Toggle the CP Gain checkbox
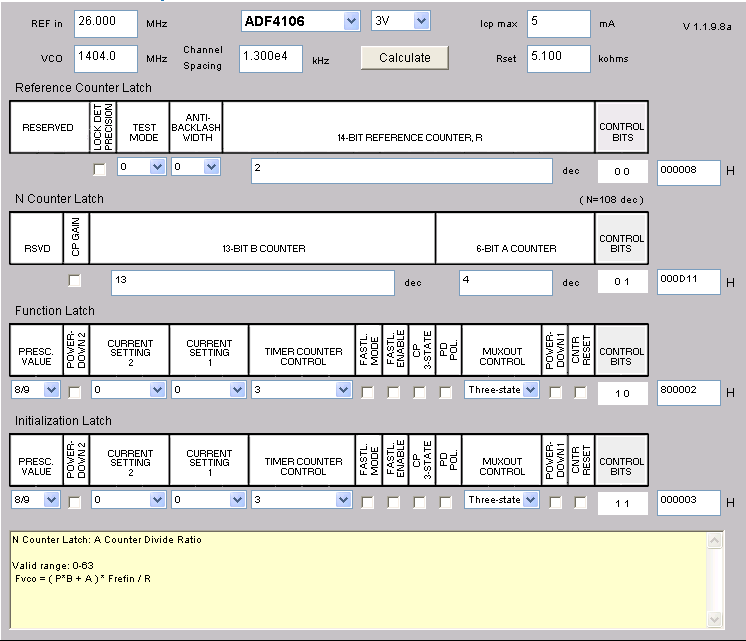 pos(75,281)
